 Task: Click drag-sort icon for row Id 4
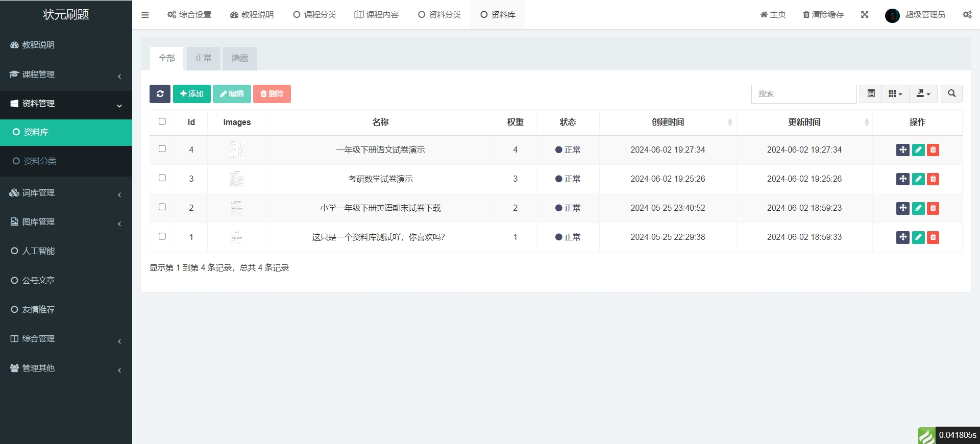click(902, 150)
